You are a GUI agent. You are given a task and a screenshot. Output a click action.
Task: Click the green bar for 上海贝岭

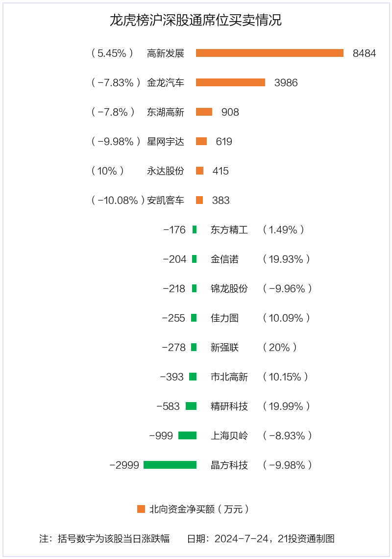click(187, 435)
